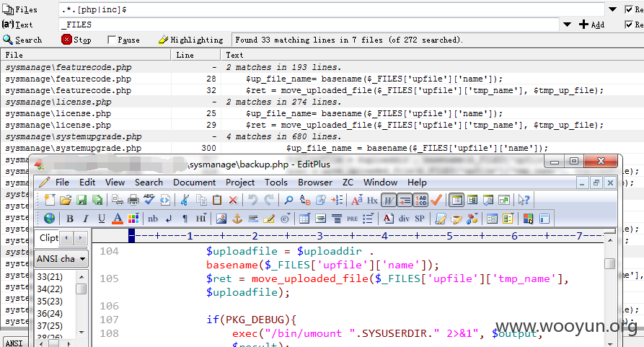
Task: Open browser view with the globe icon
Action: click(49, 219)
